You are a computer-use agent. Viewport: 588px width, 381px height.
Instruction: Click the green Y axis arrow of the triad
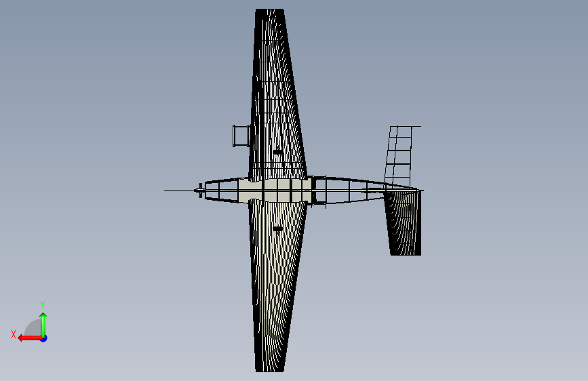click(43, 324)
